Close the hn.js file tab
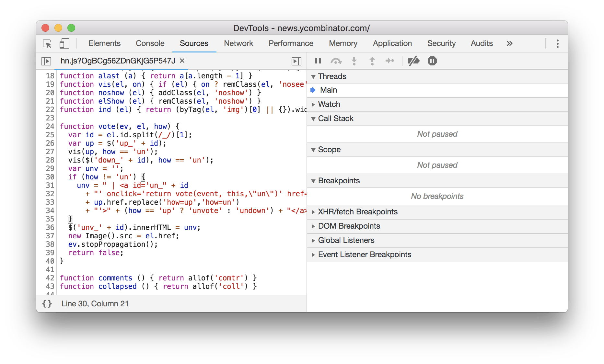 [x=182, y=61]
